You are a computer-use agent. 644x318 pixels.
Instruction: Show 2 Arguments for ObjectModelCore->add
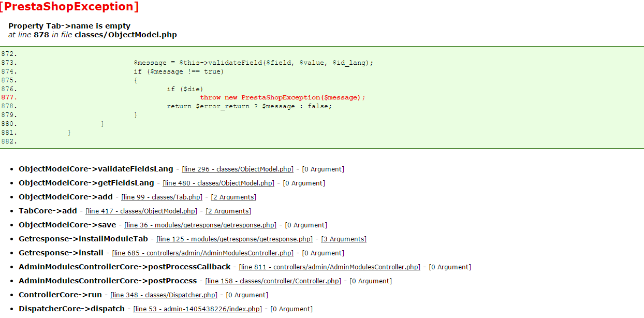233,197
